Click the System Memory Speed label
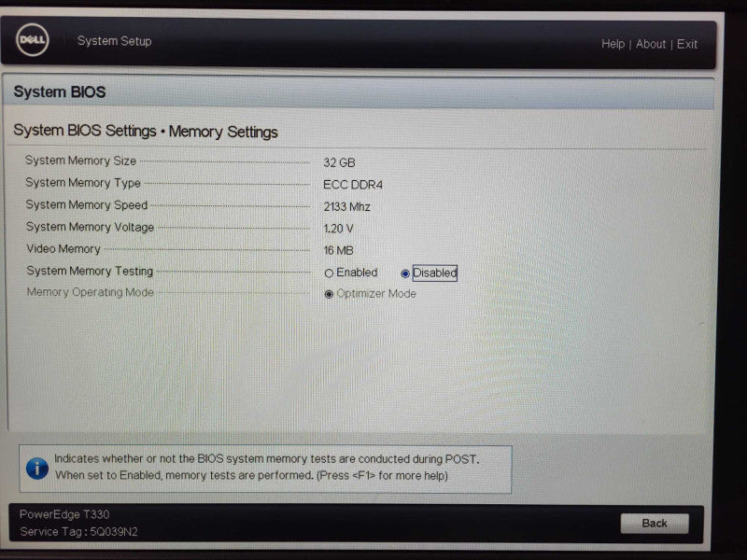 pos(87,204)
